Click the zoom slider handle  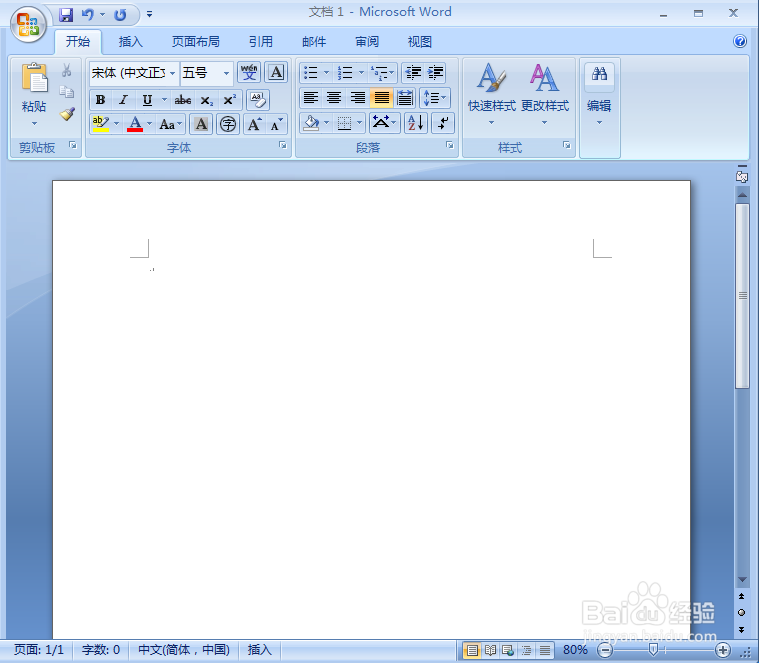(653, 649)
